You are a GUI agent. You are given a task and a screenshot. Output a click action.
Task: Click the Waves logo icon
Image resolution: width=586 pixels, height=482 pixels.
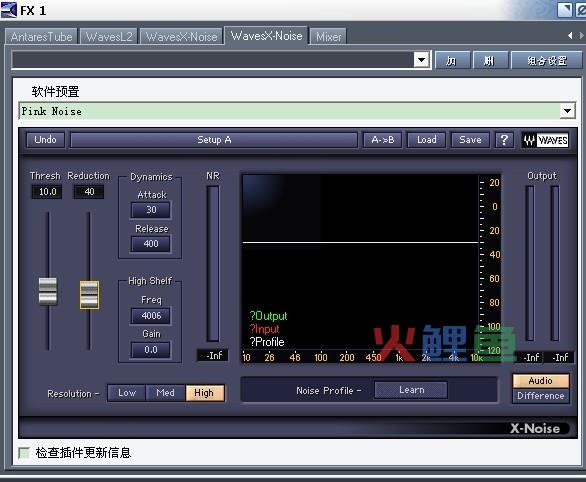(x=545, y=140)
